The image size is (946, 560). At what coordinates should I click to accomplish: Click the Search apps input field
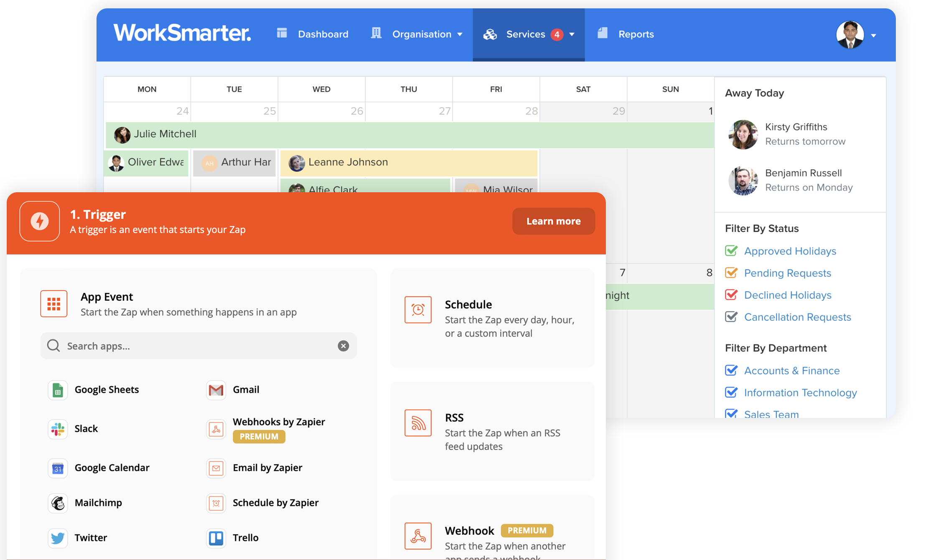point(197,345)
